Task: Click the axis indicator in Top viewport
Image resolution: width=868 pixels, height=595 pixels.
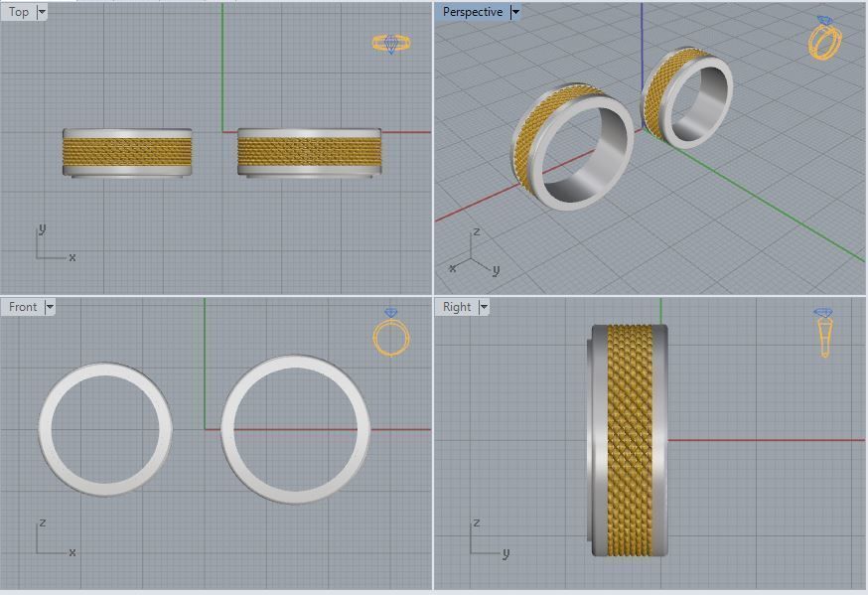Action: click(56, 243)
